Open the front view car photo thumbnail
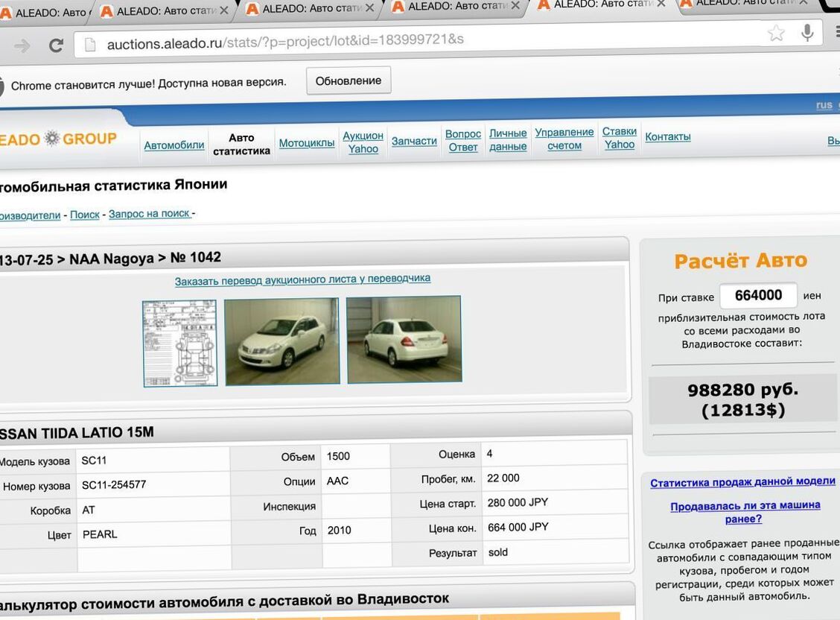The width and height of the screenshot is (840, 620). 281,341
